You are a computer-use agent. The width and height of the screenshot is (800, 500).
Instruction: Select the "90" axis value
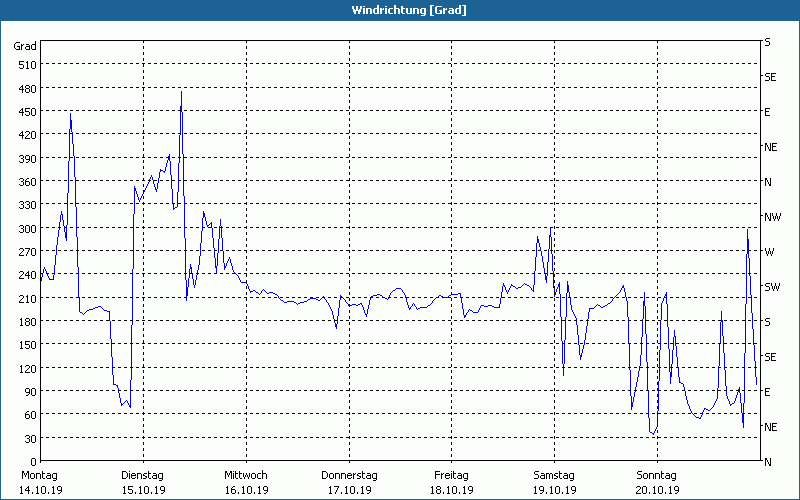coord(30,392)
